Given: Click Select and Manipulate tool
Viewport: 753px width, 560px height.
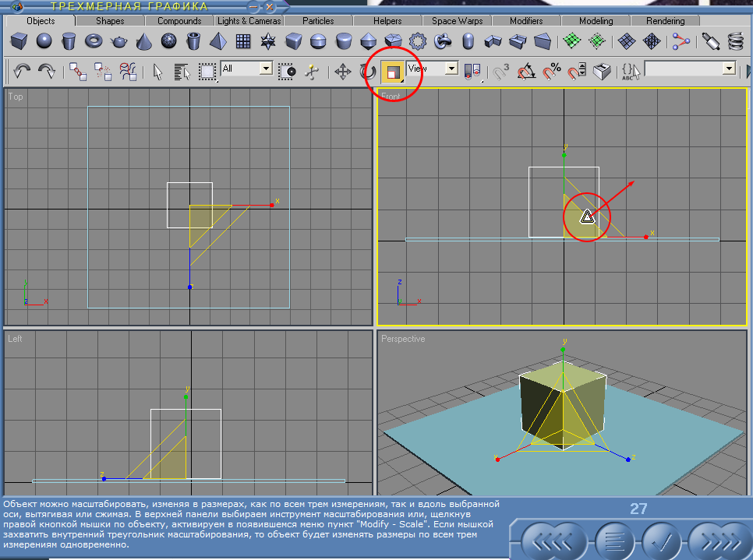Looking at the screenshot, I should (312, 72).
